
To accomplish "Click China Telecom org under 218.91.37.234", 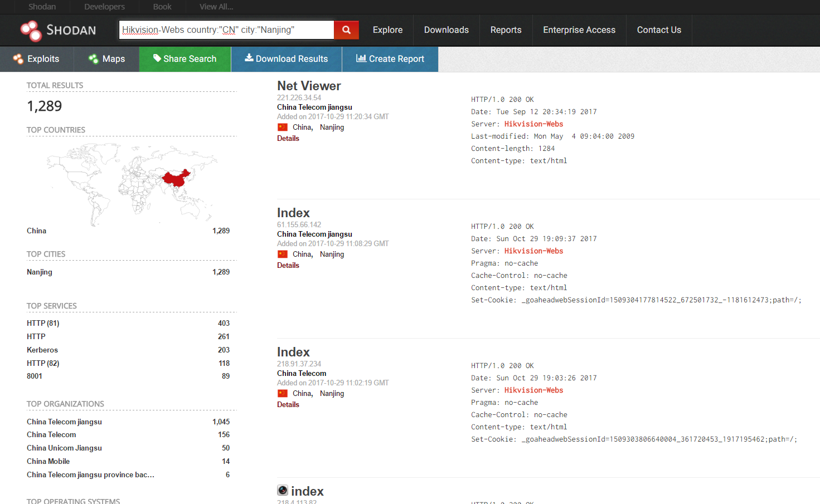I will click(x=302, y=373).
